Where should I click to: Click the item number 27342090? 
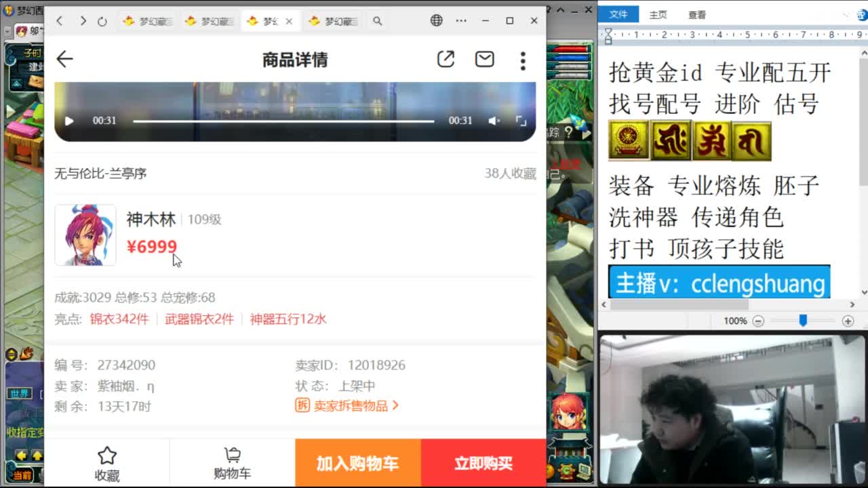coord(126,365)
